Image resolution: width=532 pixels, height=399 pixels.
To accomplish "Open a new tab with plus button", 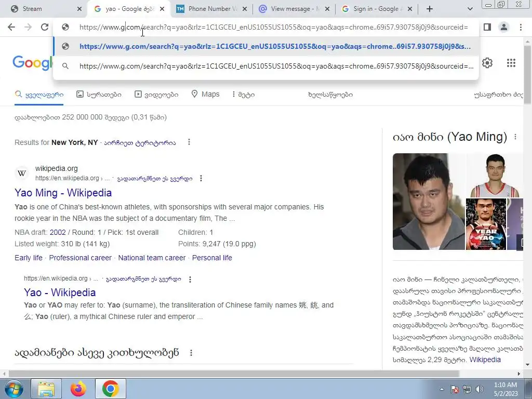I will point(430,9).
